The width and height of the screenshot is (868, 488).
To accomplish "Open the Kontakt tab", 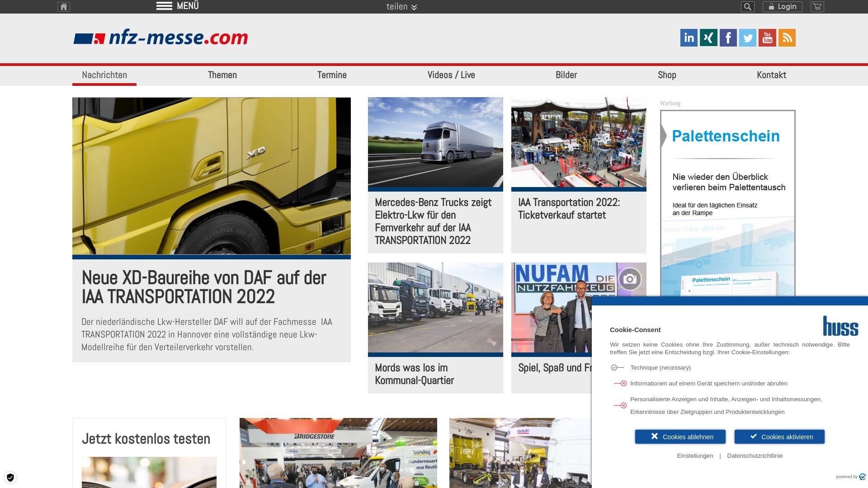I will point(772,75).
